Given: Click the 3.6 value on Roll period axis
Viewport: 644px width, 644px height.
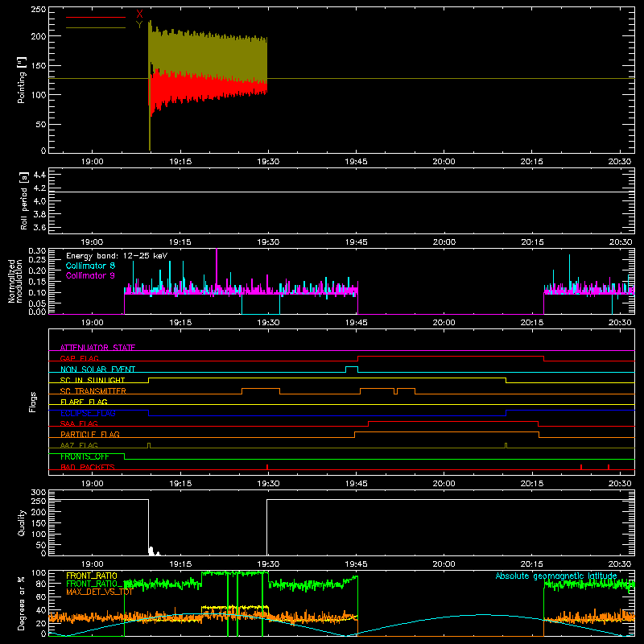Looking at the screenshot, I should point(39,227).
